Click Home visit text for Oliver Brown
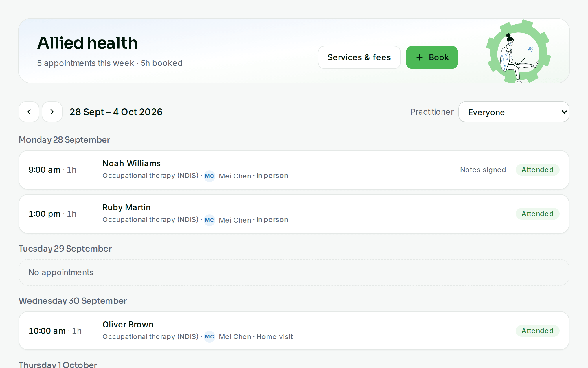 275,337
